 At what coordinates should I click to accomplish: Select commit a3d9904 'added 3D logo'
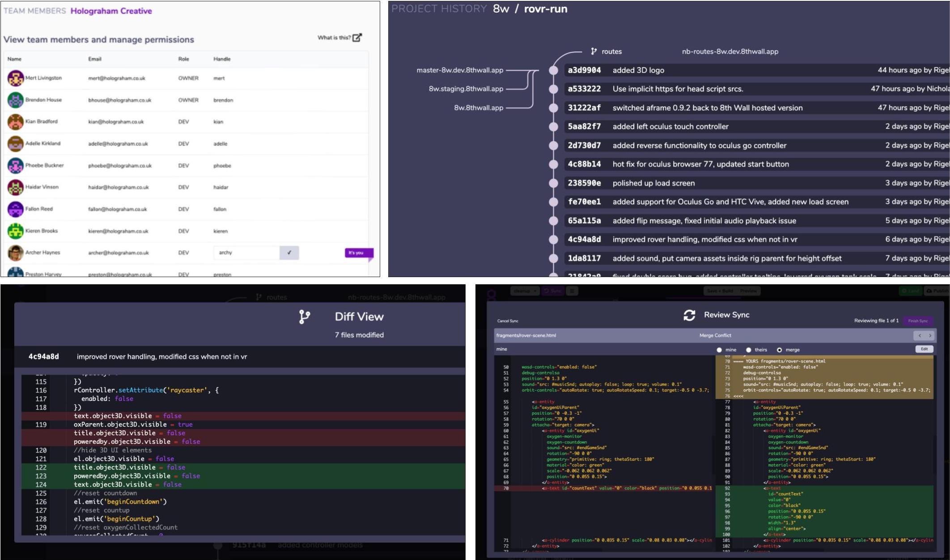click(x=638, y=70)
